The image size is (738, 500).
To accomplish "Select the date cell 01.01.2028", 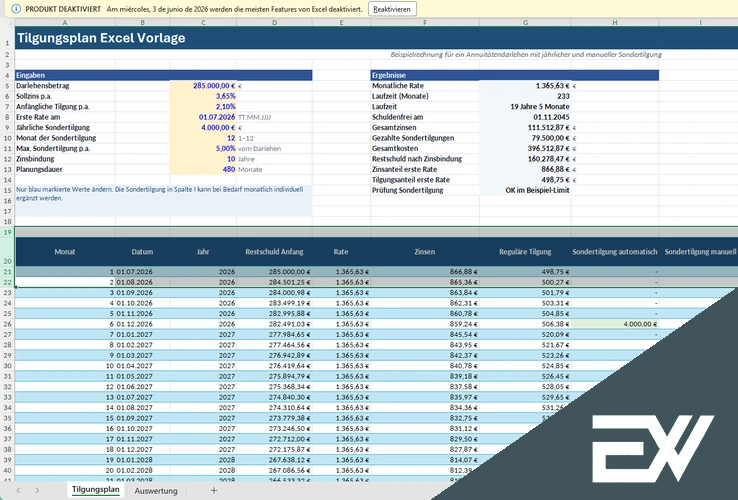I will [x=142, y=460].
